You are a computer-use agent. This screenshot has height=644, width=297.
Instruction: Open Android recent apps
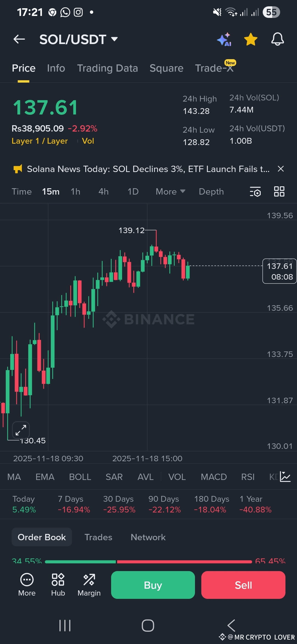tap(65, 626)
